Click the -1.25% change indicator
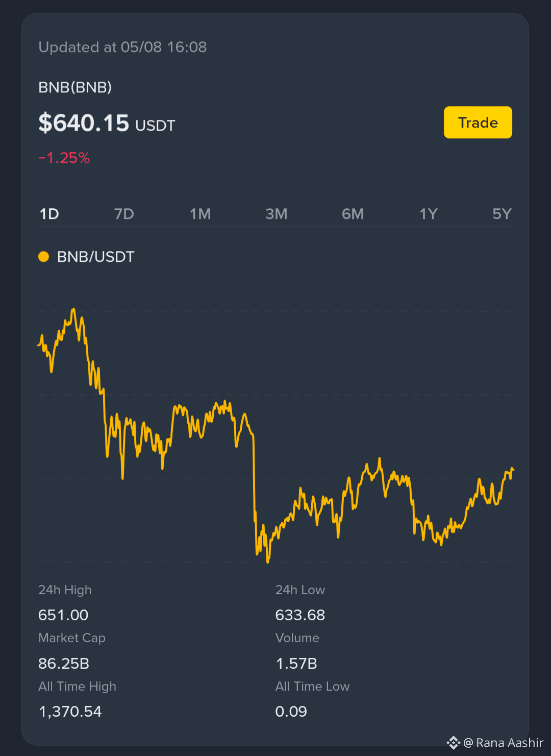The image size is (551, 756). coord(64,158)
